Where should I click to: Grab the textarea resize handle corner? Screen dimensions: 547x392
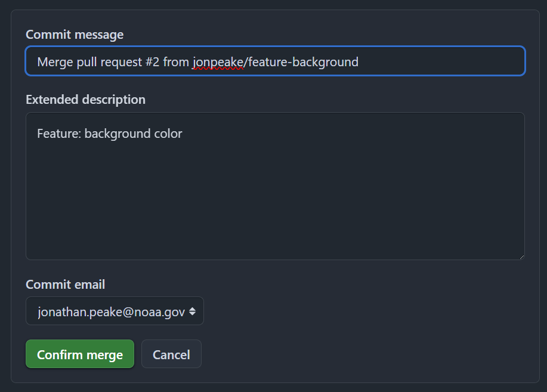[x=521, y=257]
